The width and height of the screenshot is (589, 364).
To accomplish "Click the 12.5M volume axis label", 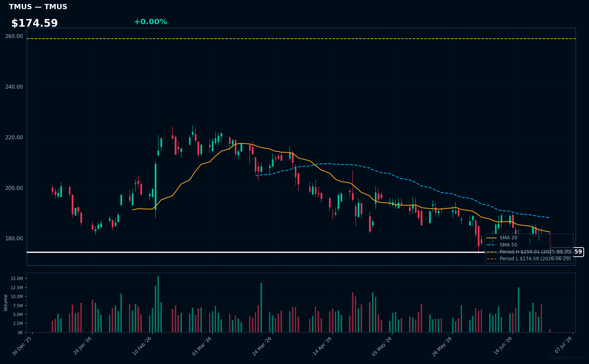I will 17,288.
